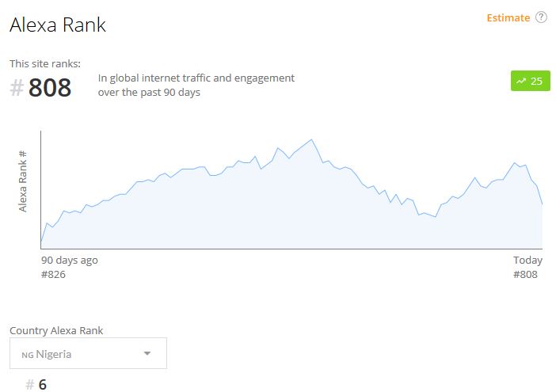Click the country rank value 6
556x392 pixels.
click(43, 385)
